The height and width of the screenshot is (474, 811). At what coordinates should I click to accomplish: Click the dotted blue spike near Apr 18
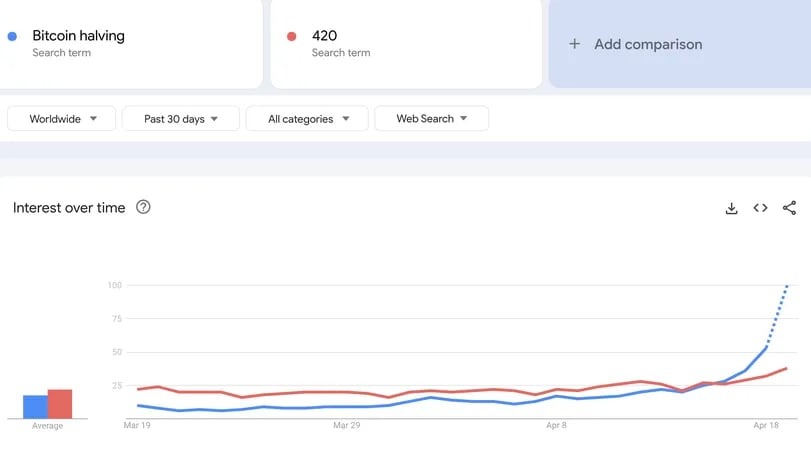777,315
